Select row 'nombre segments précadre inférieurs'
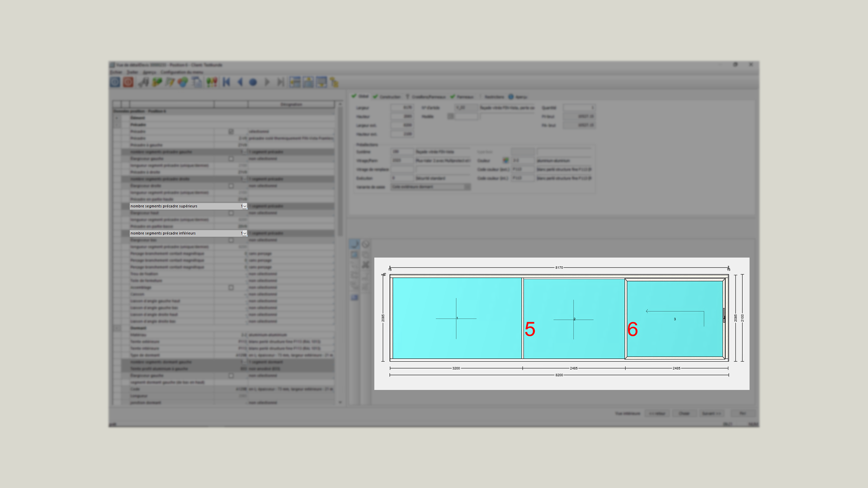 pos(188,234)
